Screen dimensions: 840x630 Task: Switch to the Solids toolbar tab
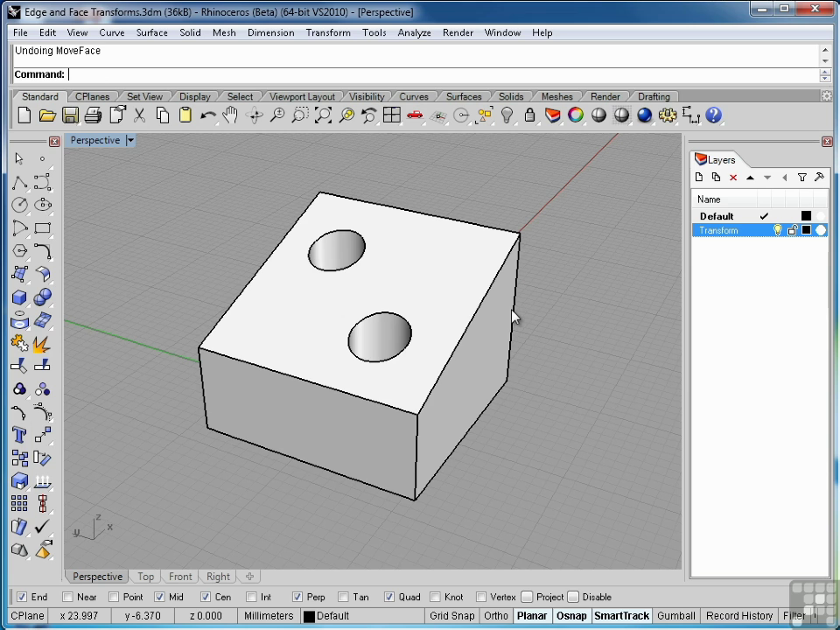tap(510, 96)
